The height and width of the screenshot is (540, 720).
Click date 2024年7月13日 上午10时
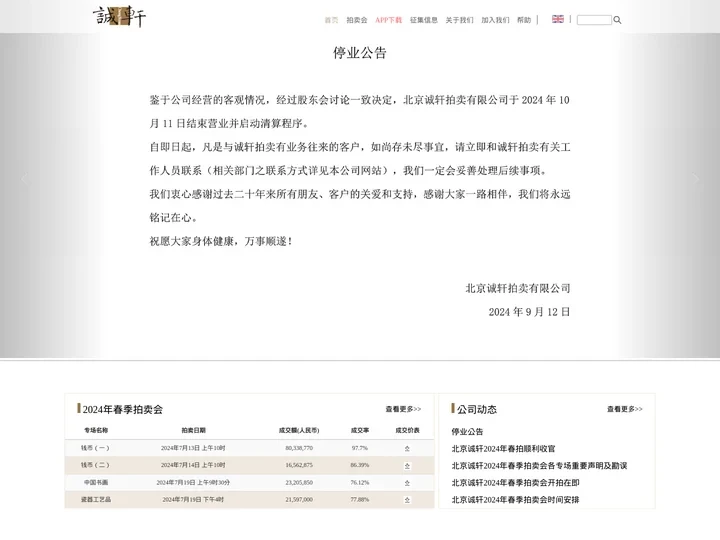pyautogui.click(x=193, y=448)
